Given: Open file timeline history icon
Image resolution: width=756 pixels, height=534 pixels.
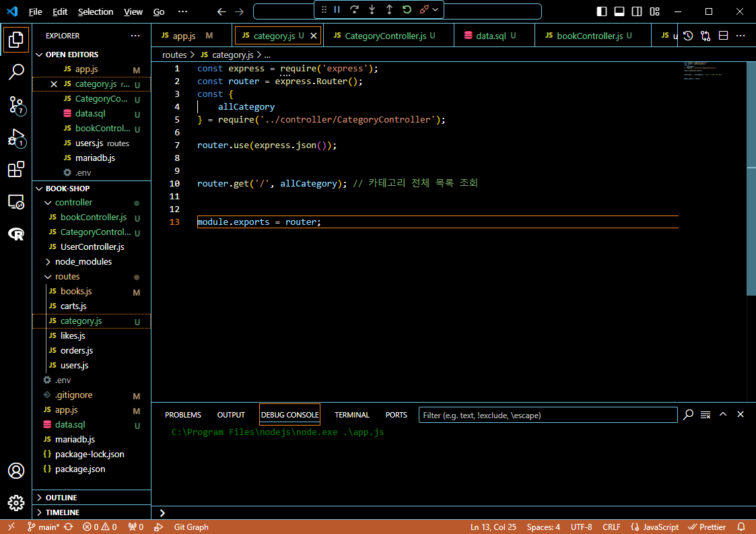Looking at the screenshot, I should coord(688,36).
